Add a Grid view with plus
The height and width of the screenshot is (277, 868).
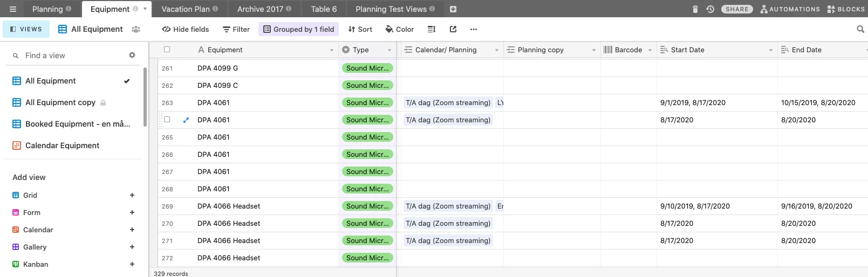click(132, 195)
